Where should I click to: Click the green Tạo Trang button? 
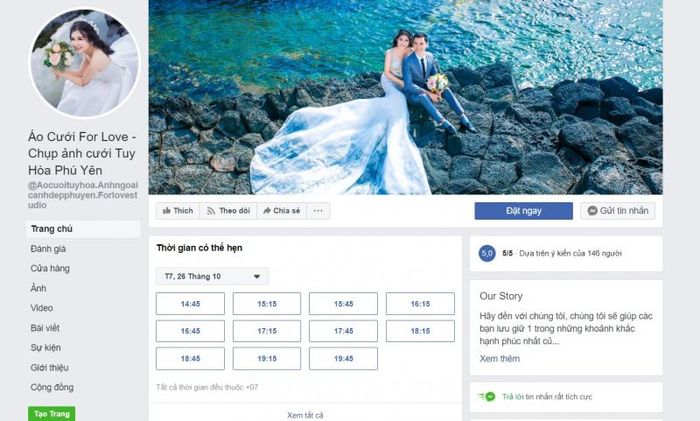click(x=51, y=414)
